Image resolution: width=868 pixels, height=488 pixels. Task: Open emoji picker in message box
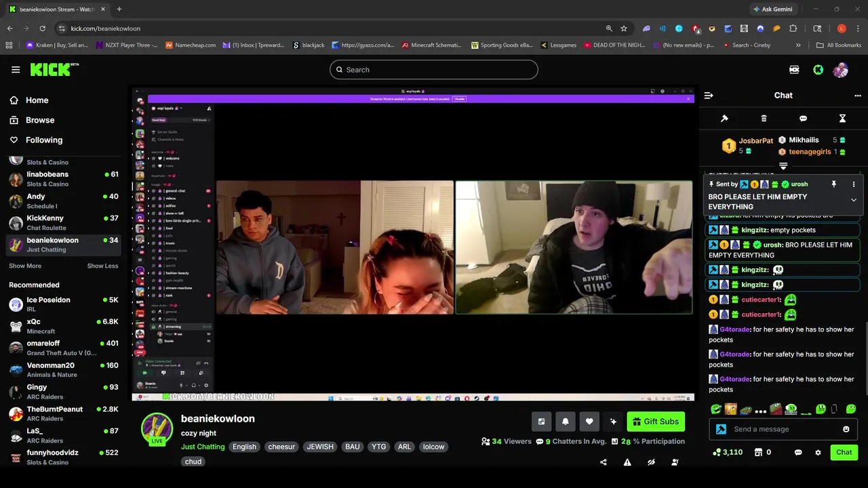(846, 429)
